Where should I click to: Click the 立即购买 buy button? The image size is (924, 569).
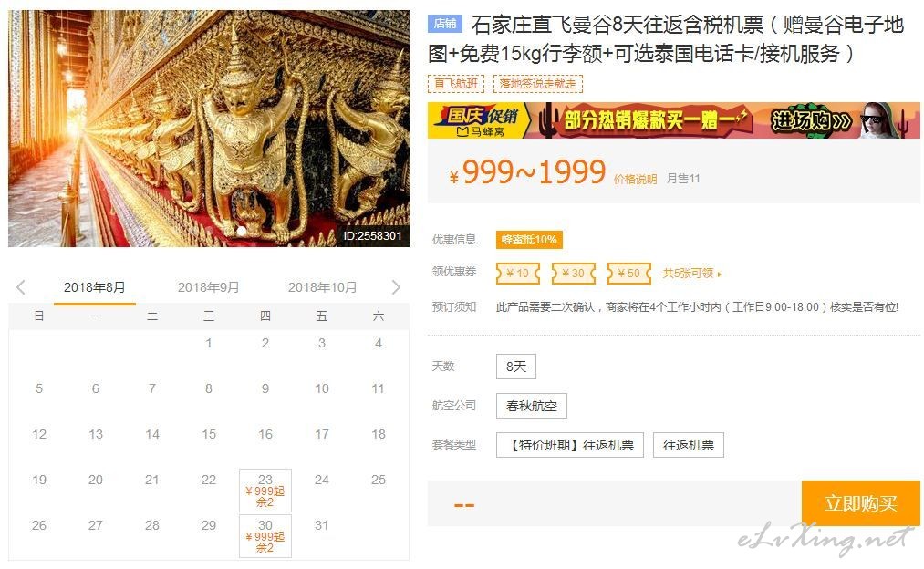point(860,503)
